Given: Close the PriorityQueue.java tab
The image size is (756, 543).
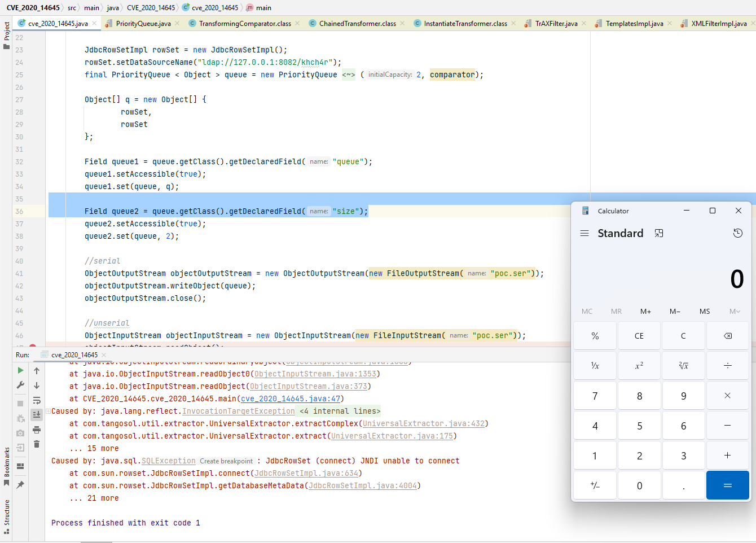Looking at the screenshot, I should pyautogui.click(x=177, y=23).
